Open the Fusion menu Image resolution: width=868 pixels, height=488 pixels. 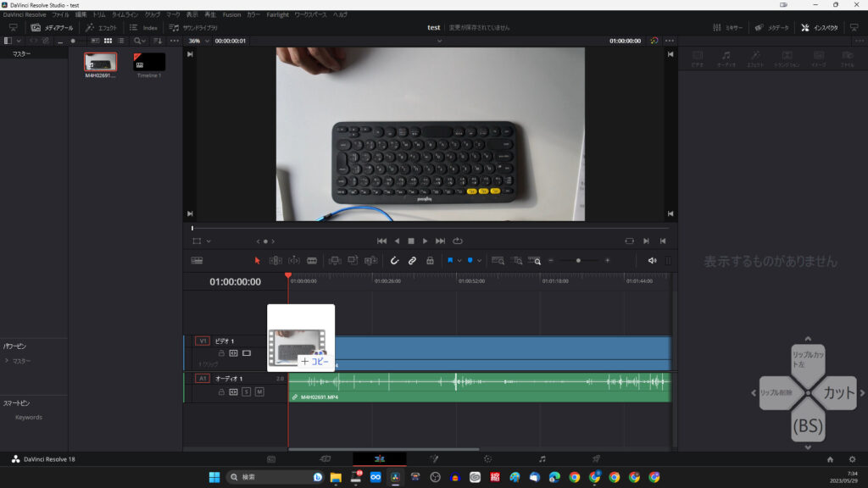(x=231, y=15)
